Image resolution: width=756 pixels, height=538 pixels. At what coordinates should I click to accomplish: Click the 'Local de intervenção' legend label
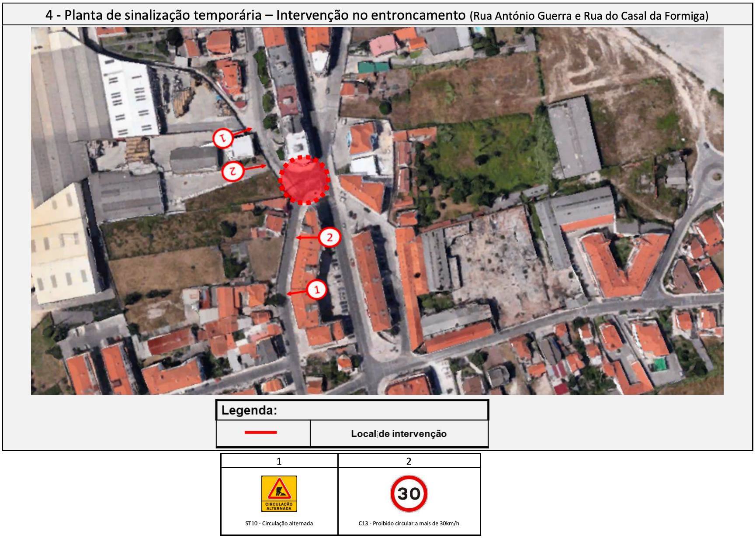pos(399,434)
